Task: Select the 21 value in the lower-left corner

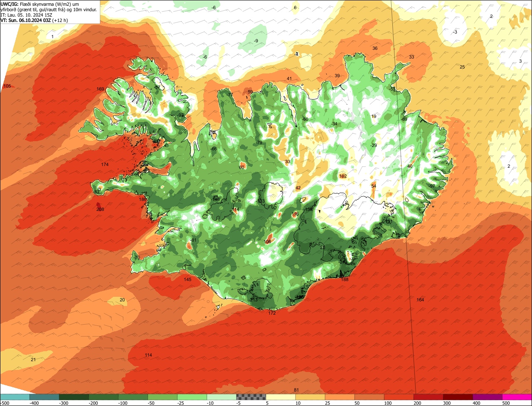Action: point(33,360)
